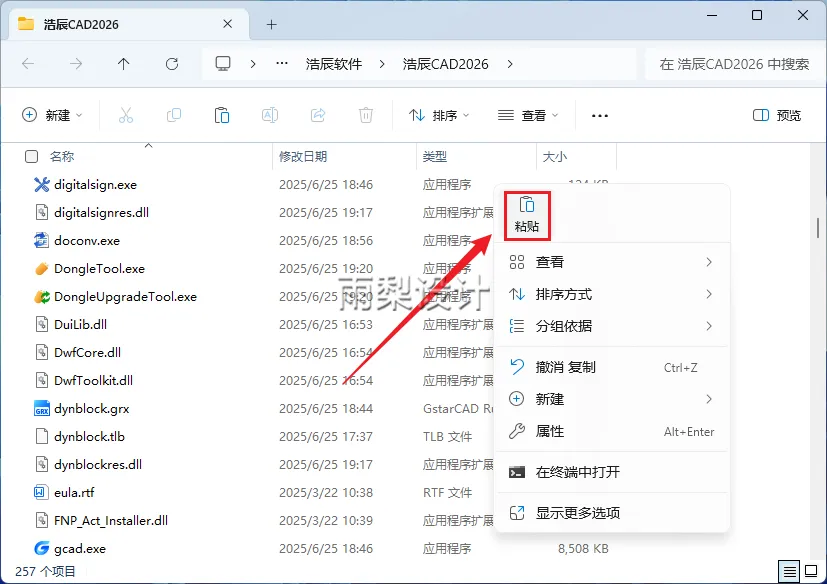This screenshot has height=584, width=827.
Task: Add a new tab with plus button
Action: click(271, 24)
